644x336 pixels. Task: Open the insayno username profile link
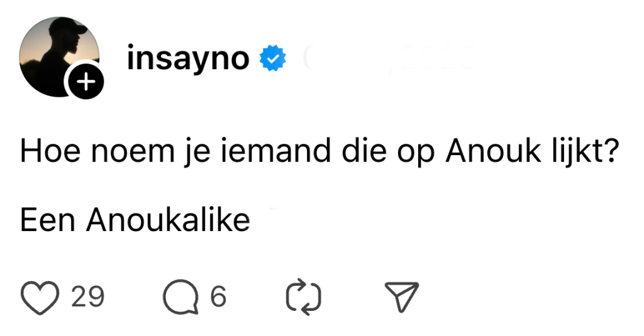tap(188, 59)
